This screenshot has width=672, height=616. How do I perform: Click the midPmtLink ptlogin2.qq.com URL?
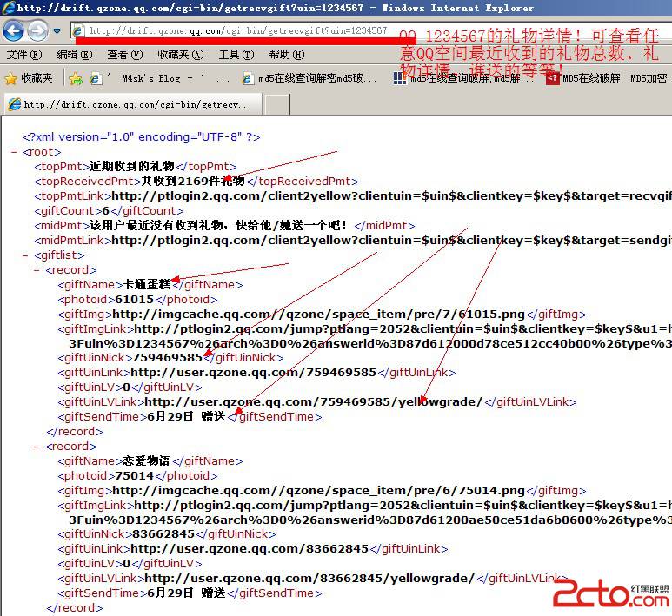(x=391, y=241)
